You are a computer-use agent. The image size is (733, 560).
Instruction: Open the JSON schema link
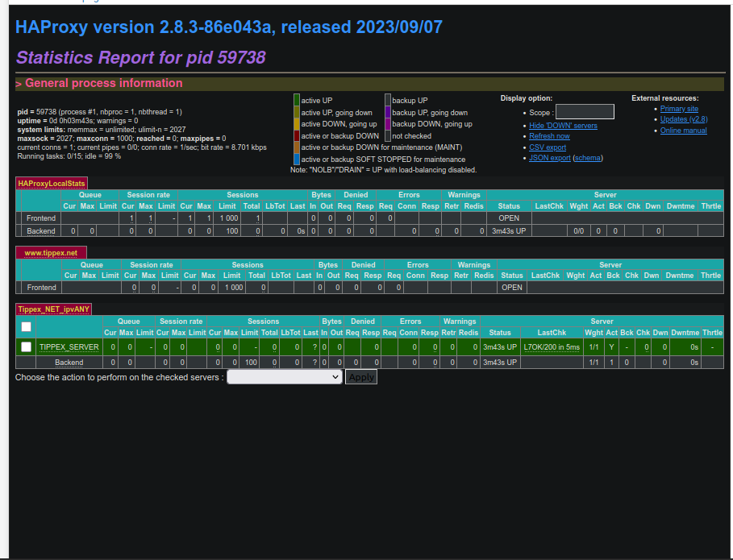tap(588, 159)
